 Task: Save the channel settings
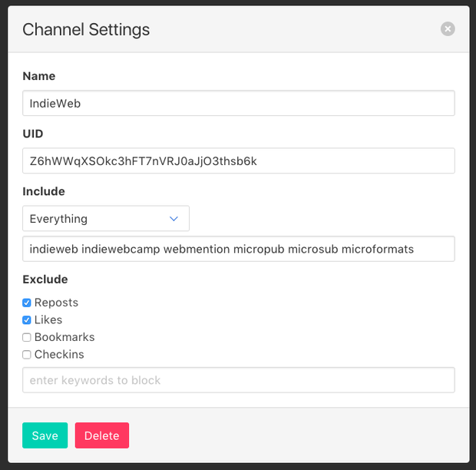(x=45, y=435)
